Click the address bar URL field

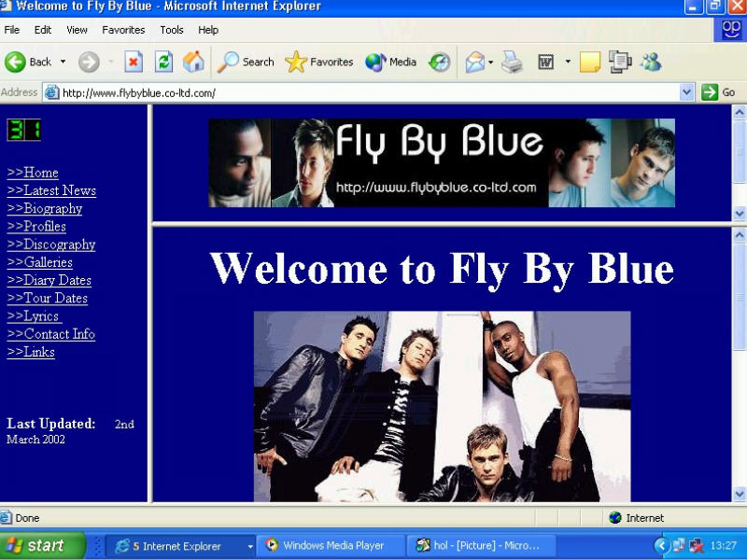point(367,92)
